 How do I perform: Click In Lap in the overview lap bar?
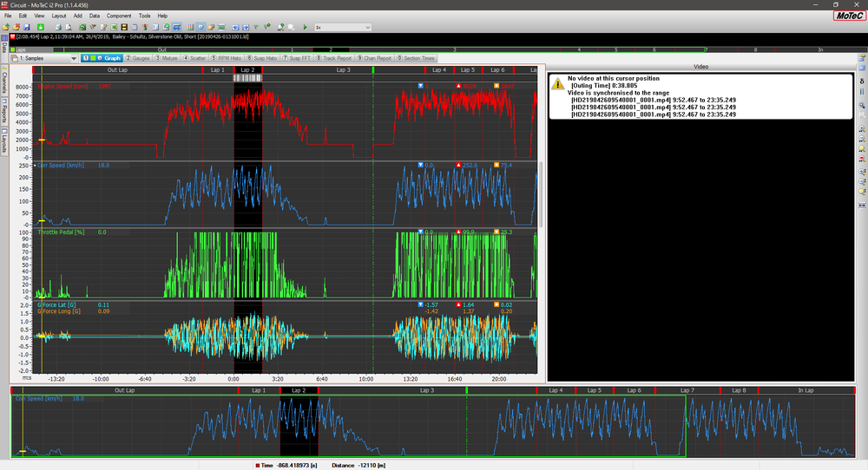[x=806, y=390]
